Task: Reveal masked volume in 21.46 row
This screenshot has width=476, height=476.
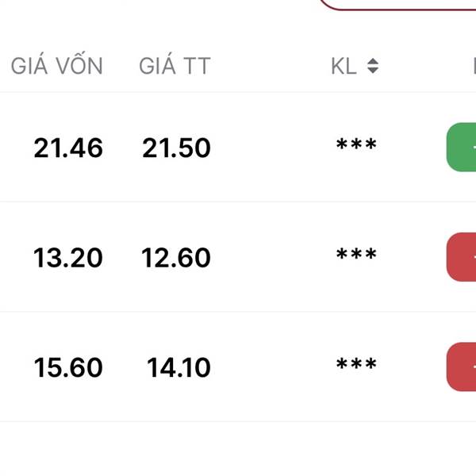Action: coord(356,144)
